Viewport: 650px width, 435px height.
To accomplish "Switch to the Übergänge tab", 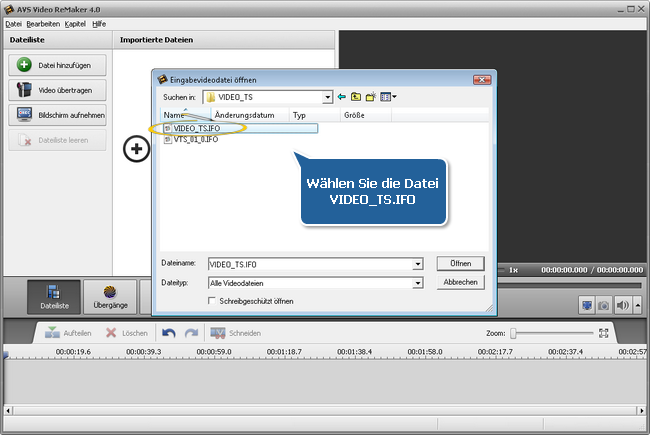I will tap(110, 297).
